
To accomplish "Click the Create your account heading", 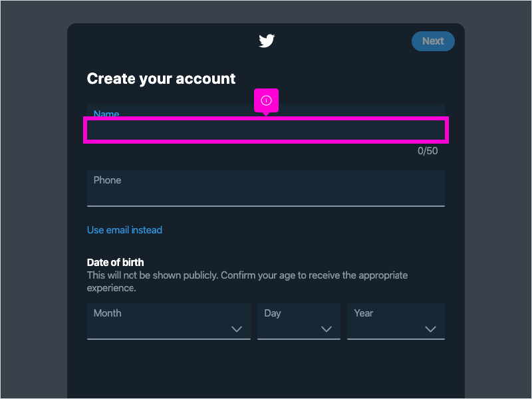I will pos(161,78).
